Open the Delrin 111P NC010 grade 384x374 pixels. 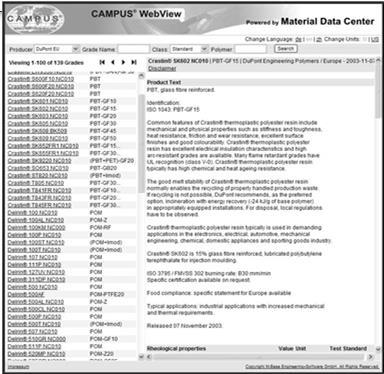[x=34, y=265]
